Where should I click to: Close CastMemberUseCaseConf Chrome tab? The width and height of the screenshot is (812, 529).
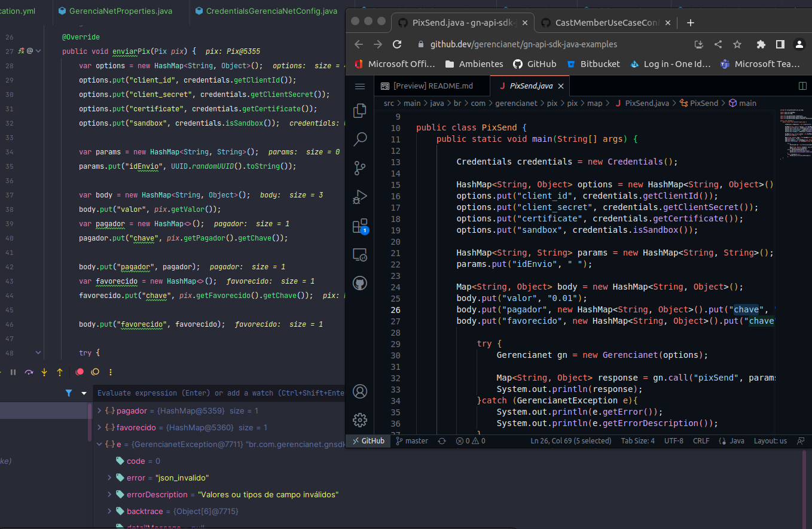tap(669, 23)
